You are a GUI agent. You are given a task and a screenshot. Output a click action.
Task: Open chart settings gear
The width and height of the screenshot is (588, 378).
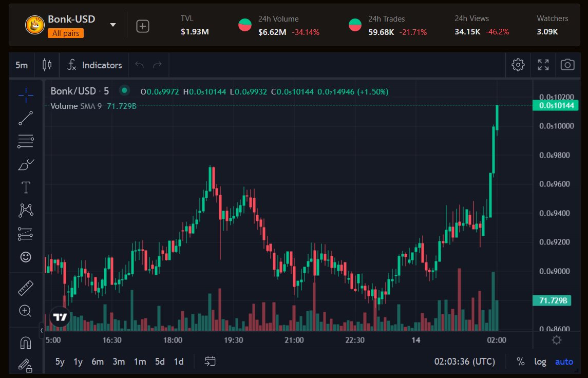pos(518,65)
